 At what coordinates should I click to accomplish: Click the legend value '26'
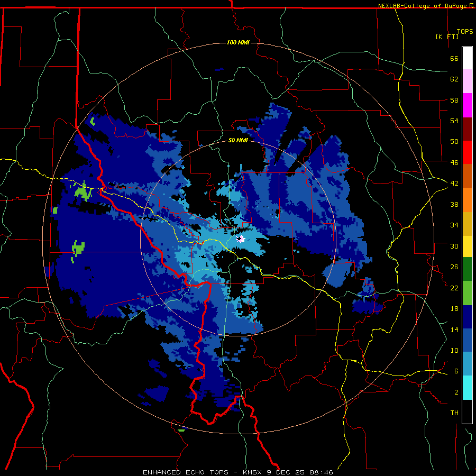[x=454, y=267]
